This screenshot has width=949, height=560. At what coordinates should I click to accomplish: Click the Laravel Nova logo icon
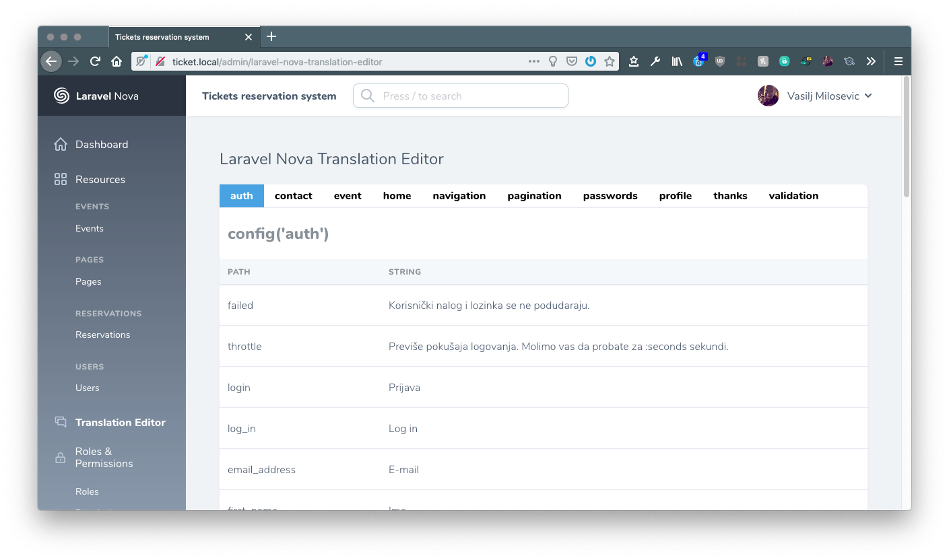(x=61, y=96)
